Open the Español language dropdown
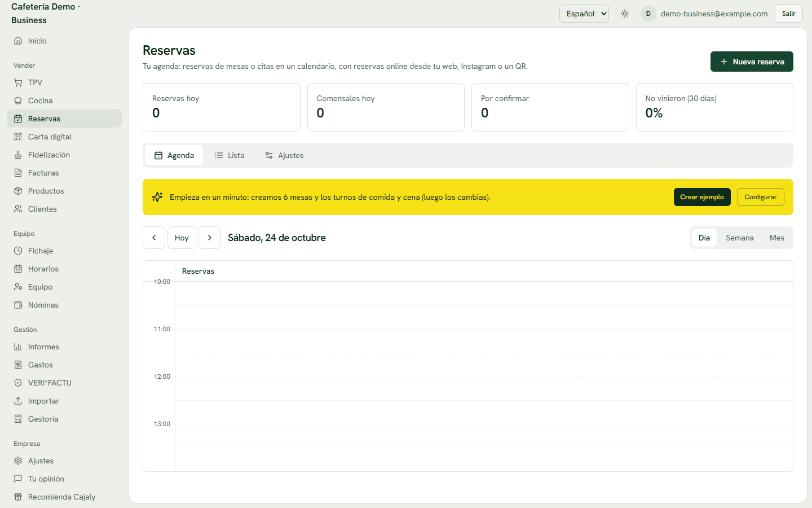This screenshot has height=508, width=812. point(584,14)
